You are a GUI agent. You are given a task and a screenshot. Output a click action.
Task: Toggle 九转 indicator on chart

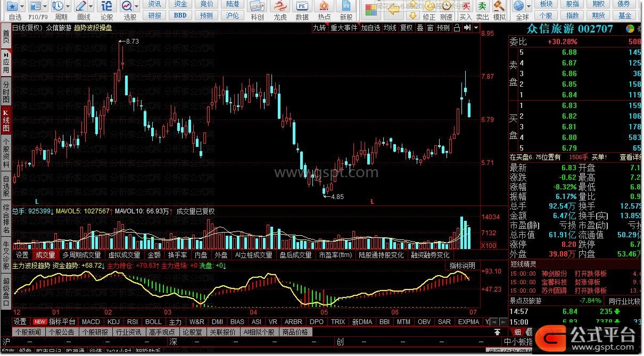pyautogui.click(x=320, y=28)
